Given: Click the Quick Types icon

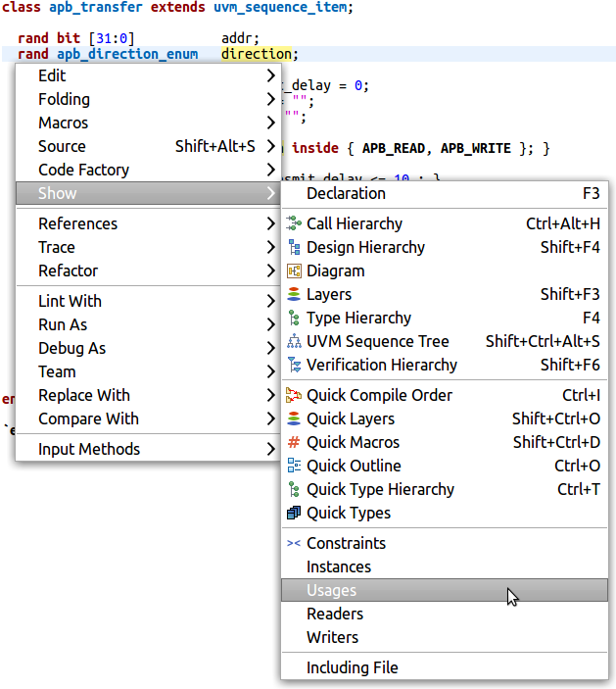Looking at the screenshot, I should click(294, 513).
